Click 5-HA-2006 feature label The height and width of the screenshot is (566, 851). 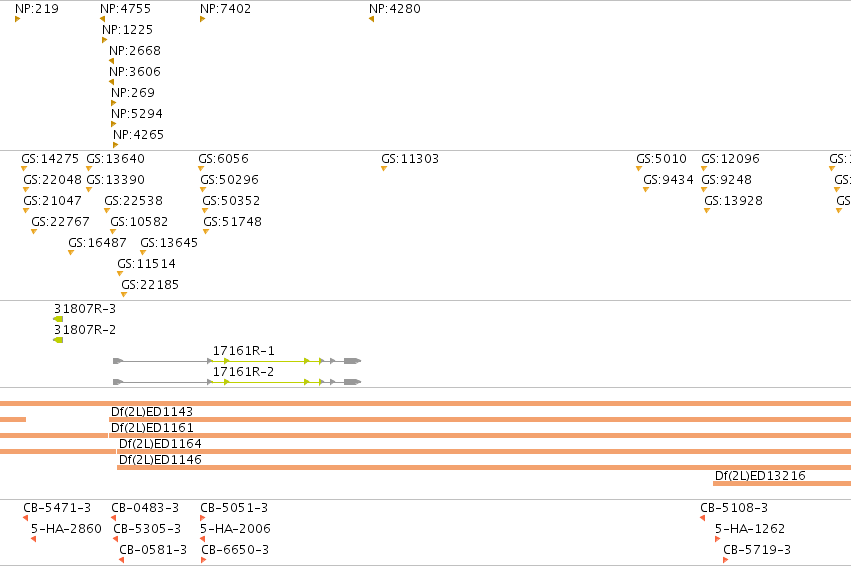click(x=236, y=529)
